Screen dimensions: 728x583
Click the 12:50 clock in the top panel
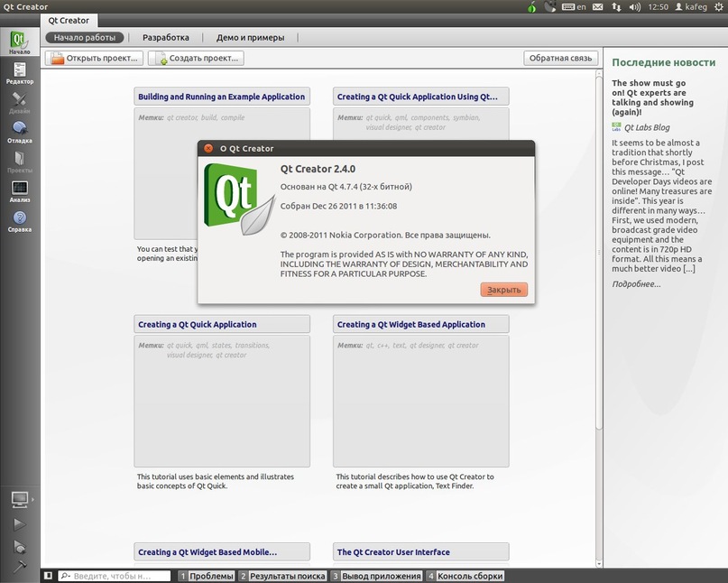(658, 7)
